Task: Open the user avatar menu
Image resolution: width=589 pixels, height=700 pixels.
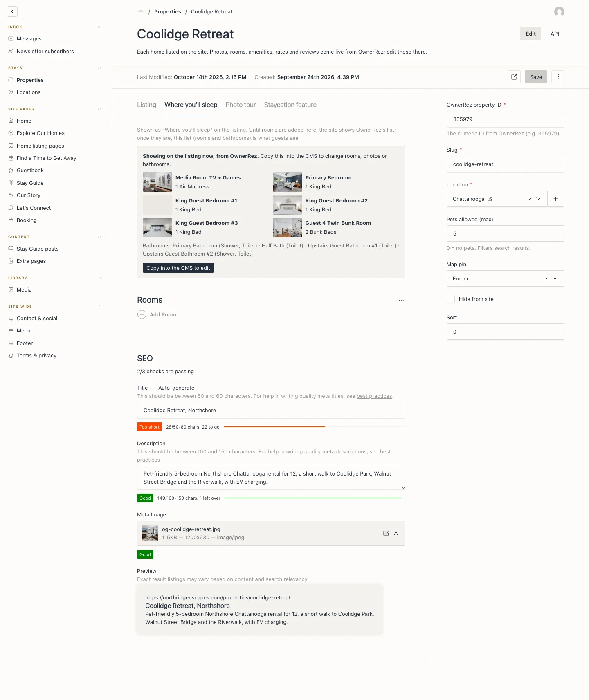Action: click(559, 11)
